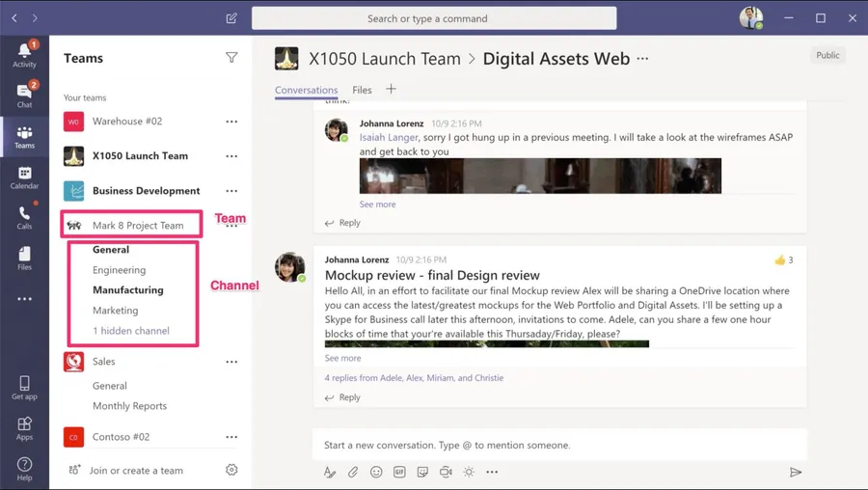
Task: Open the Activity feed in sidebar
Action: point(24,54)
